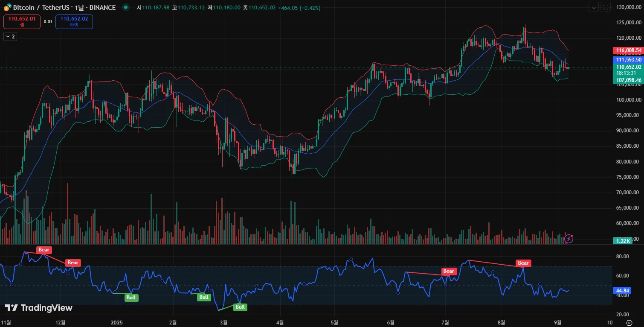This screenshot has width=644, height=327.
Task: Click the blue 44.84 RSI value label
Action: click(622, 291)
